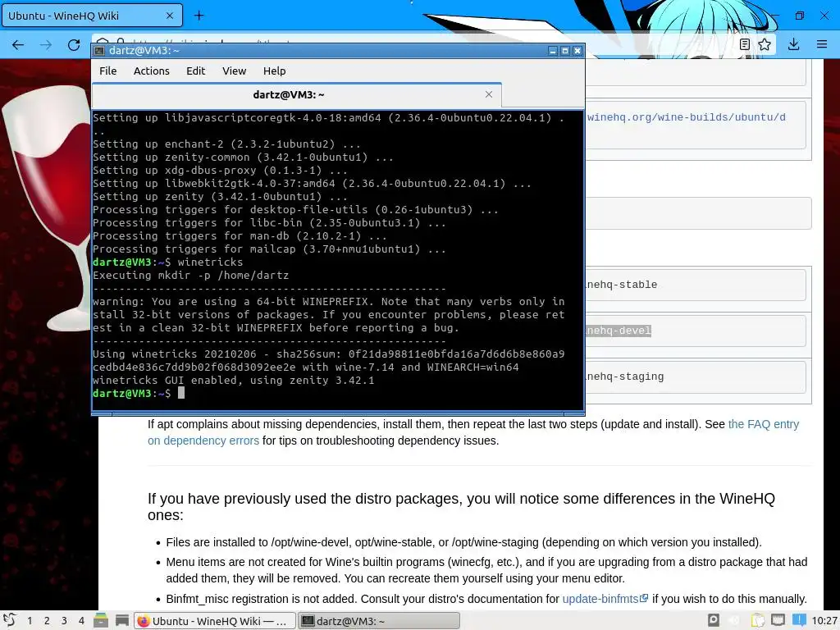The image size is (840, 630).
Task: Open the dependency errors link
Action: (203, 441)
